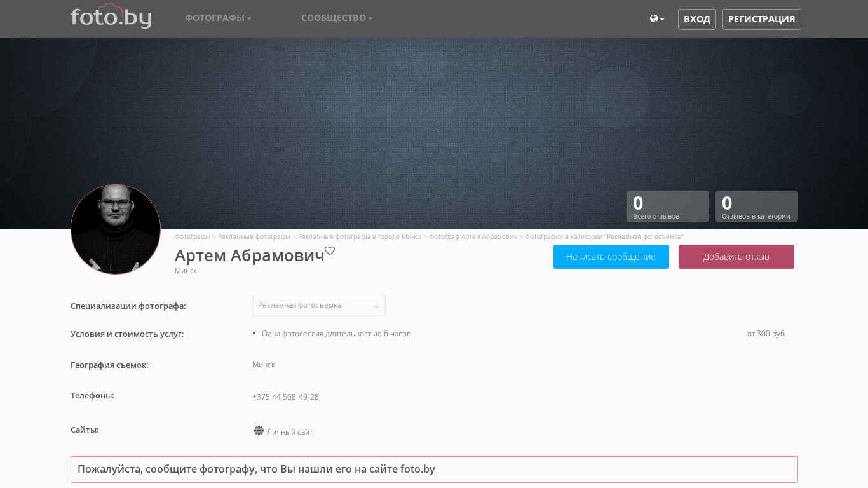
Task: Click Написать сообщение button
Action: coord(611,257)
